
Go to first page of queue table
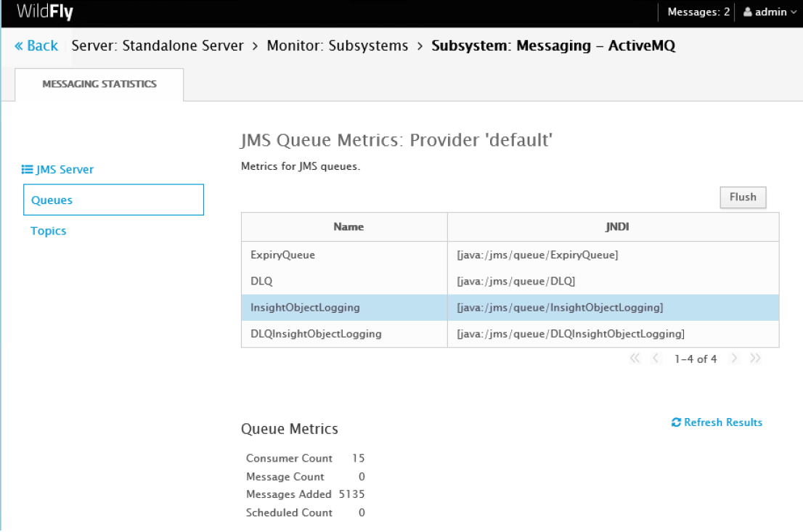635,359
